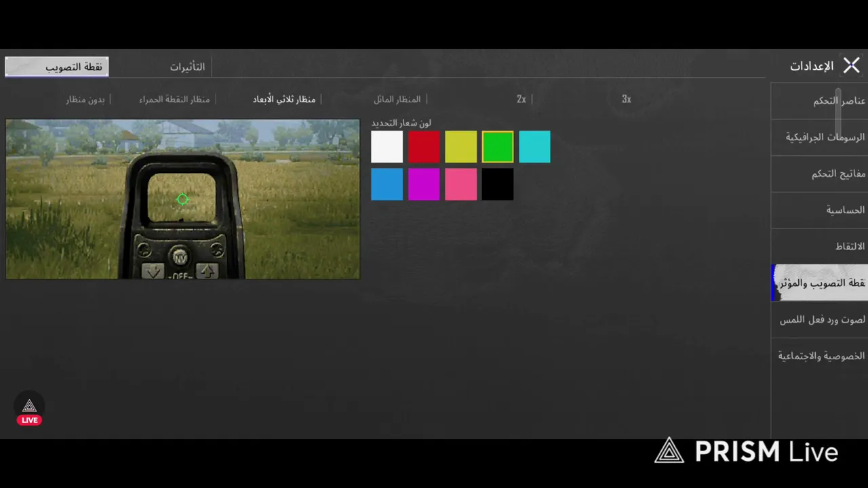Open the الخصوصية والاجتماعية settings category

tap(819, 357)
